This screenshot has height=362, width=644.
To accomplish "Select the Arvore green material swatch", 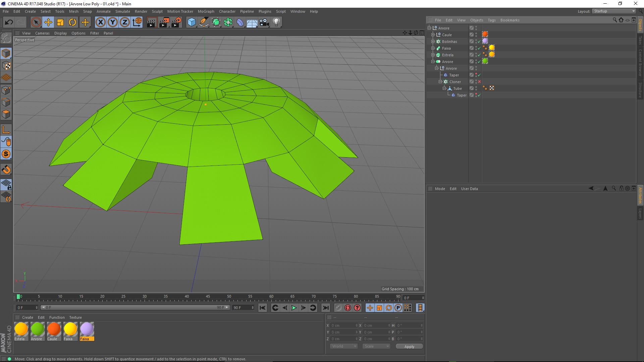I will tap(37, 329).
